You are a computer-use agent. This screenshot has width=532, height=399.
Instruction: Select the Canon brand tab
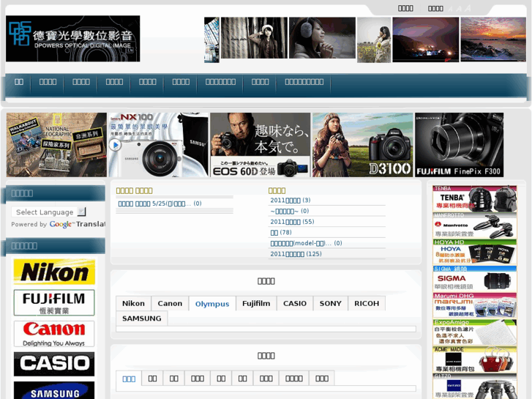(x=170, y=303)
